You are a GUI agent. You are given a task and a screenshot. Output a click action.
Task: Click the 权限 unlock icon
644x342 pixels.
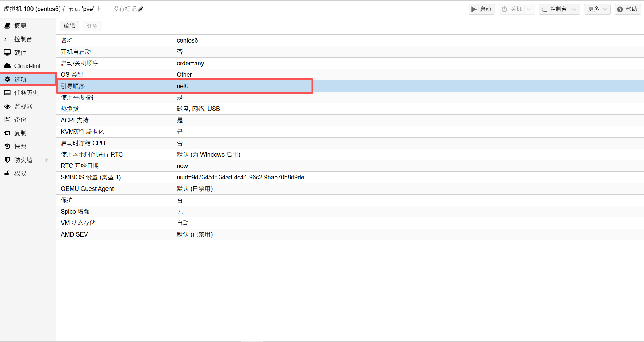pos(8,173)
